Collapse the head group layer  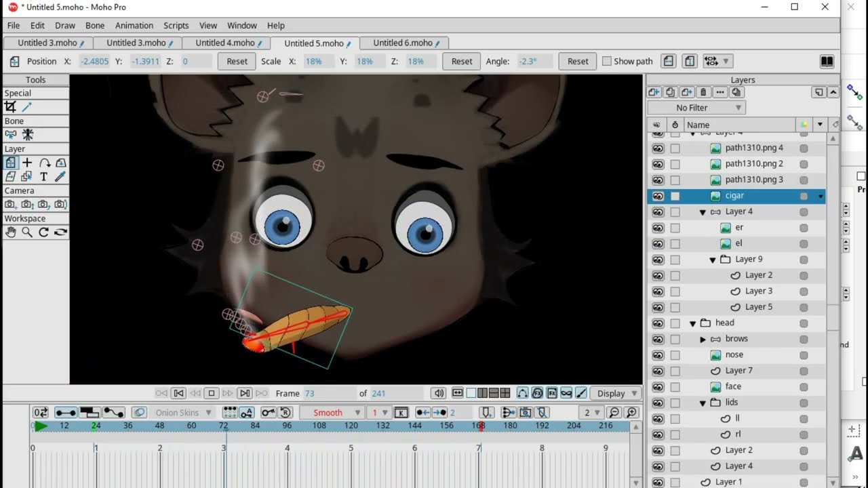(x=693, y=324)
